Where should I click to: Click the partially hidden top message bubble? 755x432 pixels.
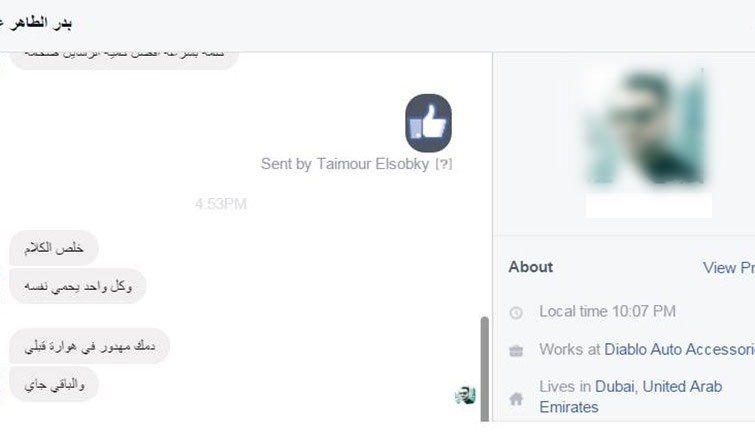click(x=124, y=59)
